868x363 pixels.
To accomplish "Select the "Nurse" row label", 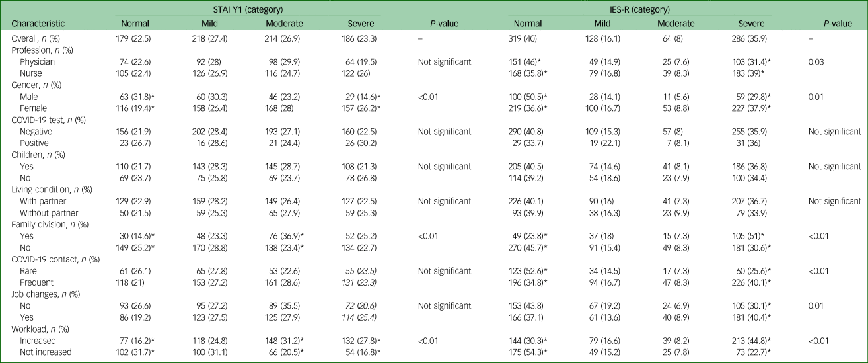I will tap(30, 73).
